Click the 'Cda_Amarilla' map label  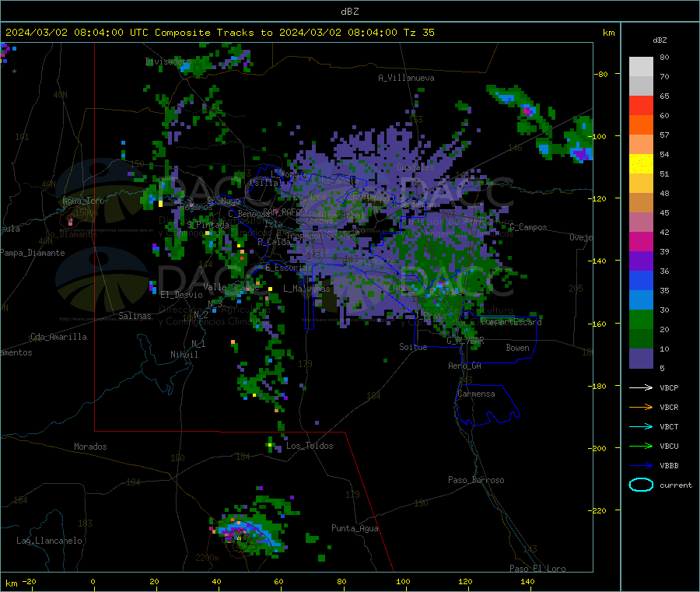[58, 337]
